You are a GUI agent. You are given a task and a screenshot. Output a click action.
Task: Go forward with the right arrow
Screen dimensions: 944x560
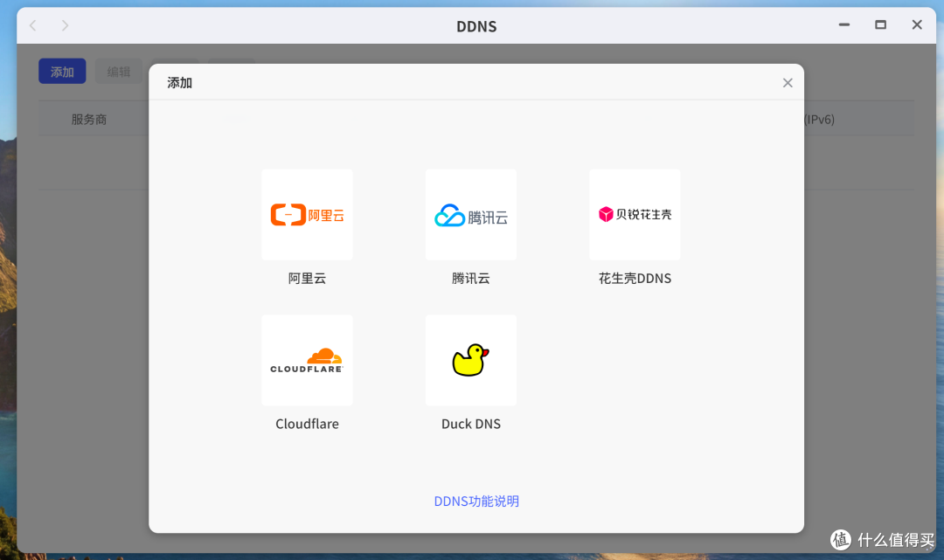tap(65, 25)
